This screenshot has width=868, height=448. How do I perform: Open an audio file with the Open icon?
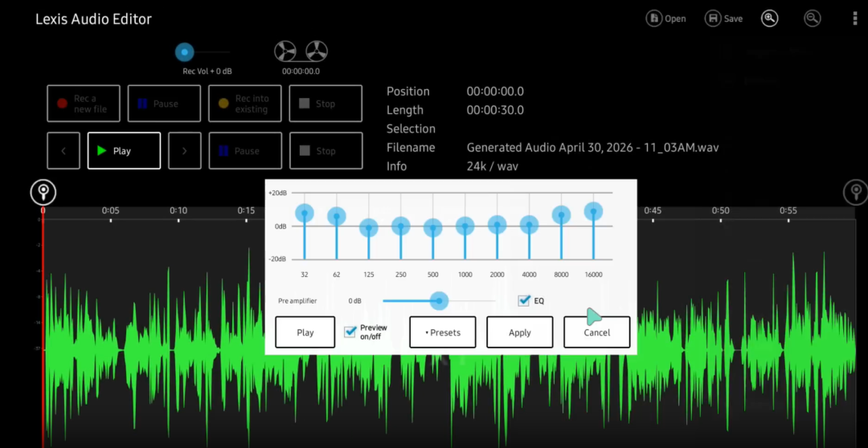click(x=666, y=18)
